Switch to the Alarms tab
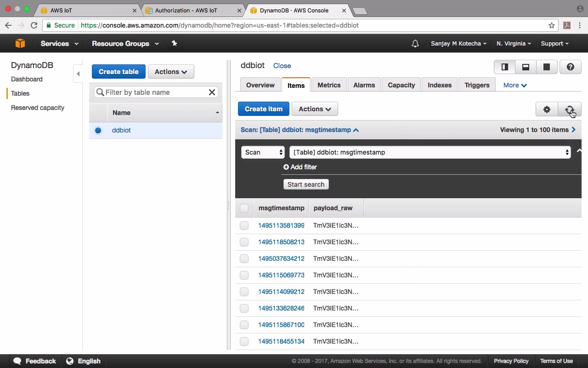Screen dimensions: 588x368 coord(364,85)
